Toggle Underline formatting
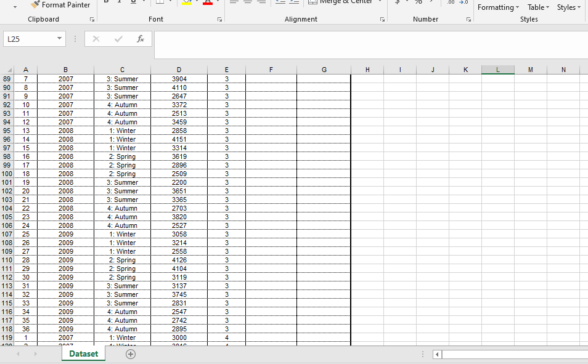The image size is (588, 364). click(133, 2)
